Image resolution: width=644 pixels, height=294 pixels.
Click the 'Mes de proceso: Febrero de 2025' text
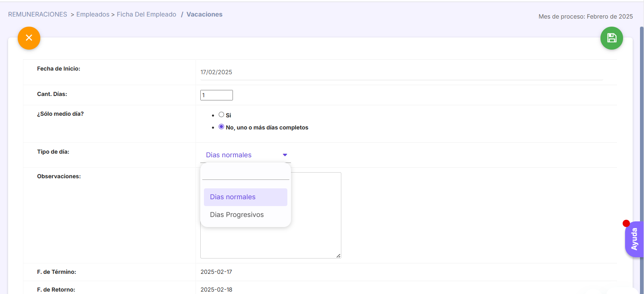tap(585, 17)
